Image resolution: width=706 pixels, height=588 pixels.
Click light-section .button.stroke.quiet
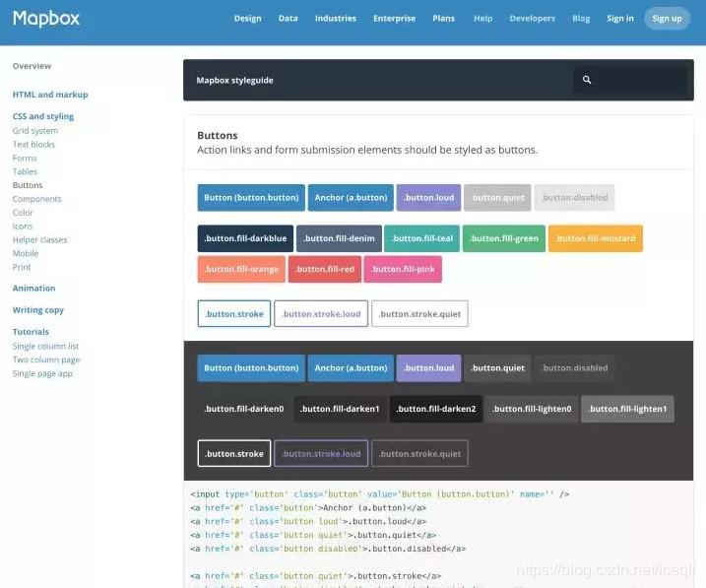tap(419, 314)
